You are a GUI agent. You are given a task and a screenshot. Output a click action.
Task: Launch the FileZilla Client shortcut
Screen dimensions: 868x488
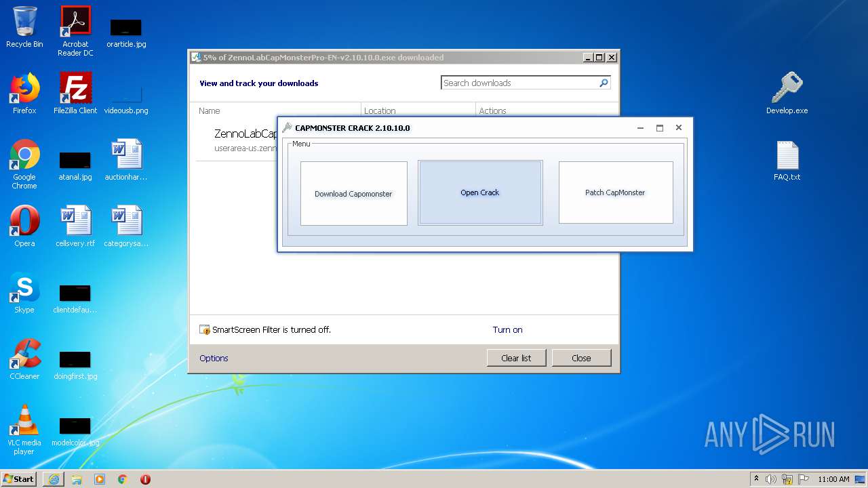tap(75, 94)
